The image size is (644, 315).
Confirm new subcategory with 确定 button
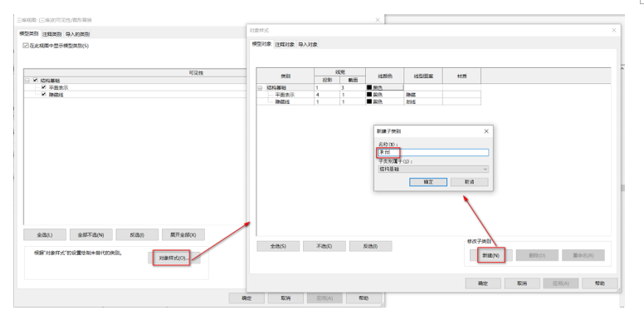point(428,182)
